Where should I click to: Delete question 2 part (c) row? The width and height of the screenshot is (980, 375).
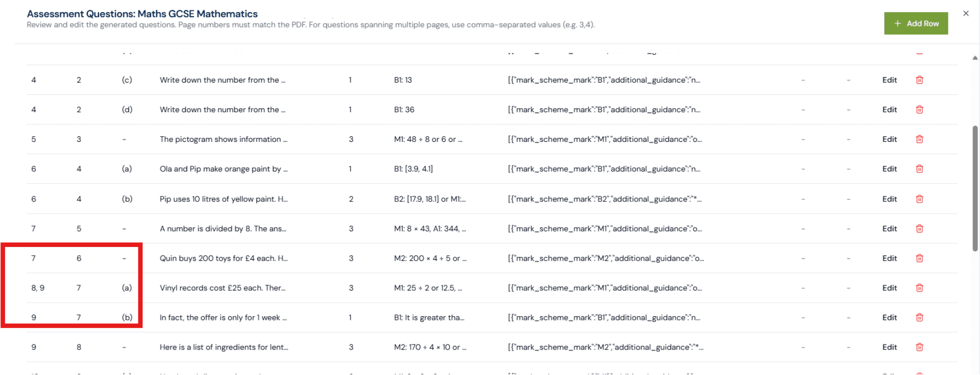[919, 80]
